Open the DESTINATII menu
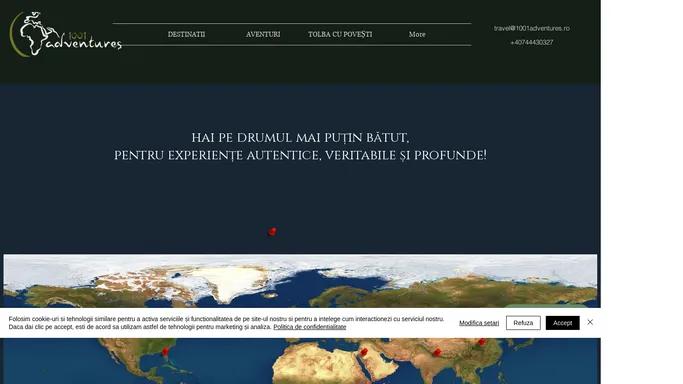The image size is (683, 384). pyautogui.click(x=186, y=34)
